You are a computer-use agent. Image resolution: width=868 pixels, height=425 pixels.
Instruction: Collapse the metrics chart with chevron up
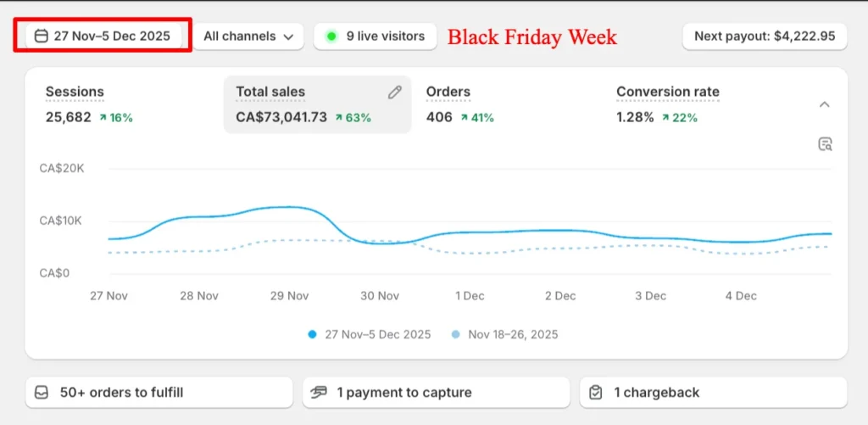[x=825, y=104]
